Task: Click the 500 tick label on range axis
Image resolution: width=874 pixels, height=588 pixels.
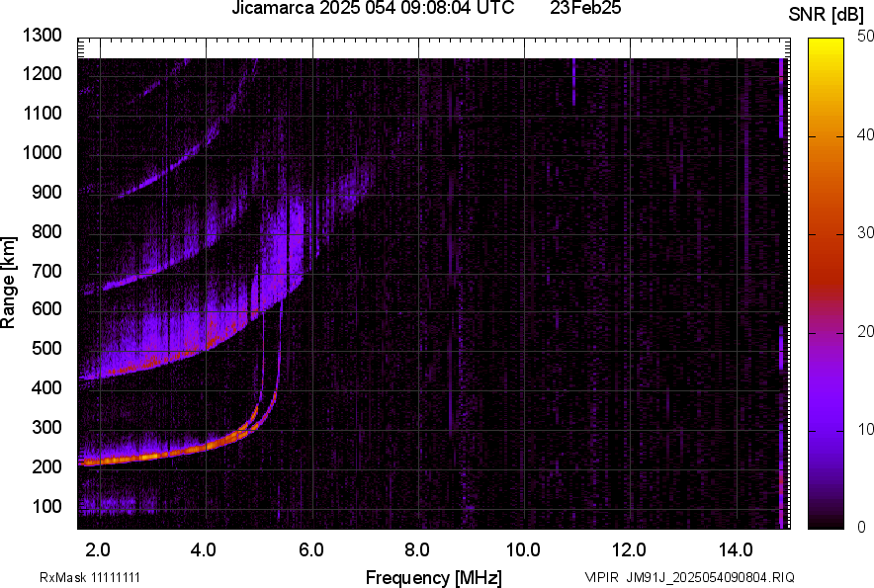Action: click(x=45, y=349)
